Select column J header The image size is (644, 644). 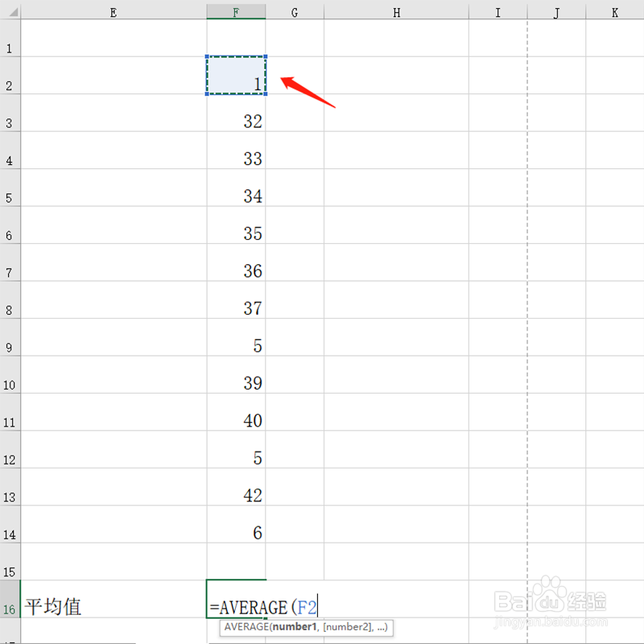click(x=556, y=12)
